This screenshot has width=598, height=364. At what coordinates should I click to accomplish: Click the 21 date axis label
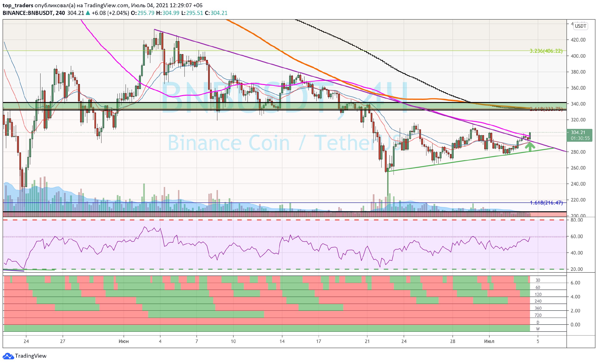pos(367,341)
